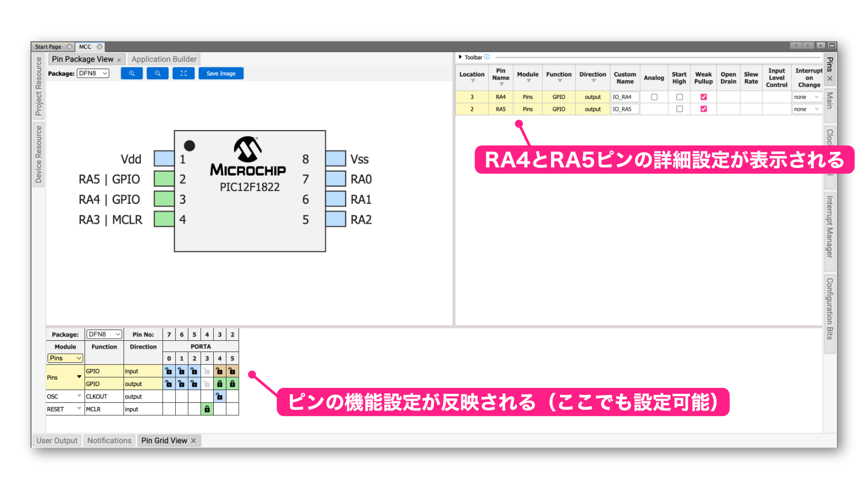Screen dimensions: 868x489
Task: Open the Pin Name column filter
Action: [501, 84]
